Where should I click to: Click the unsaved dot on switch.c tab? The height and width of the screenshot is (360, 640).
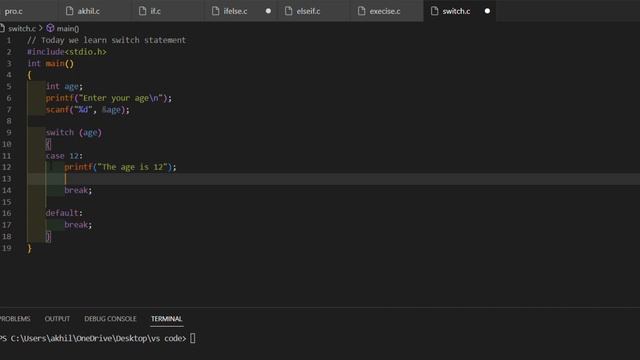click(487, 11)
